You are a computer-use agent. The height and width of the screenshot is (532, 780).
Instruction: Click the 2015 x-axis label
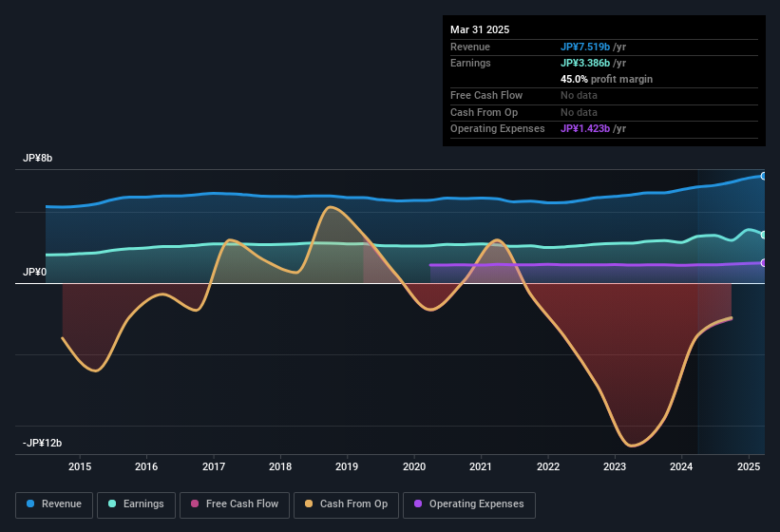pos(80,466)
